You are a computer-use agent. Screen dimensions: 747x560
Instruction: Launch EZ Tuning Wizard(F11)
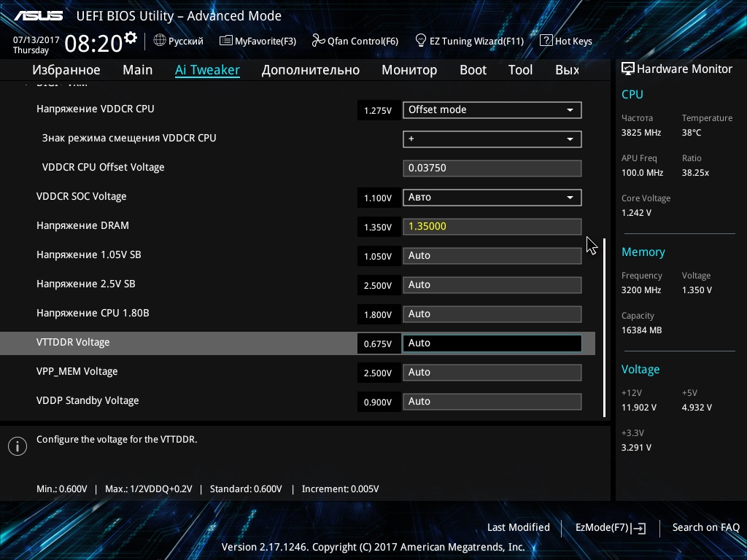pyautogui.click(x=470, y=41)
